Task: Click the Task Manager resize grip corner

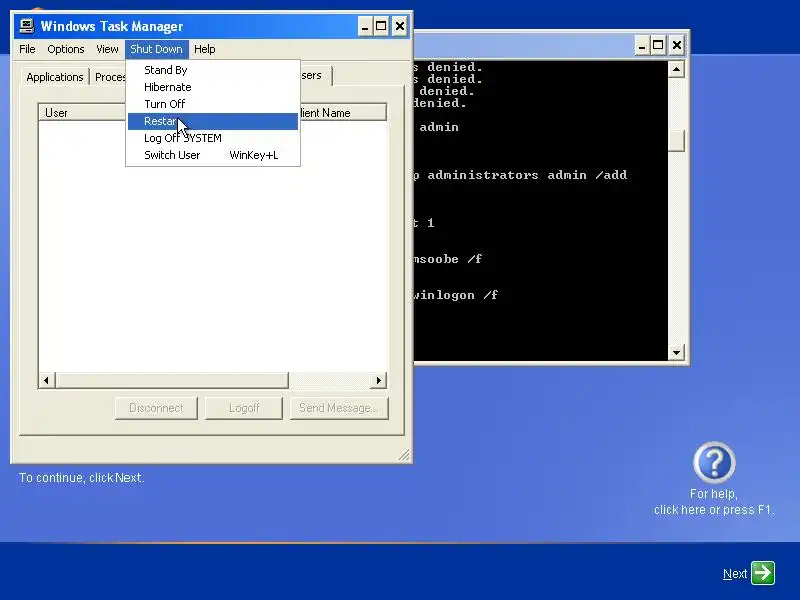Action: point(404,455)
